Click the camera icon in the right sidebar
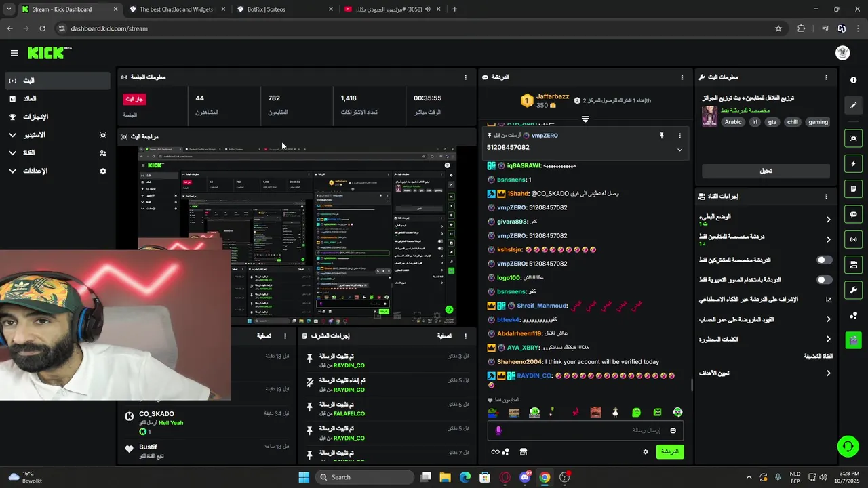The width and height of the screenshot is (868, 488). [853, 138]
